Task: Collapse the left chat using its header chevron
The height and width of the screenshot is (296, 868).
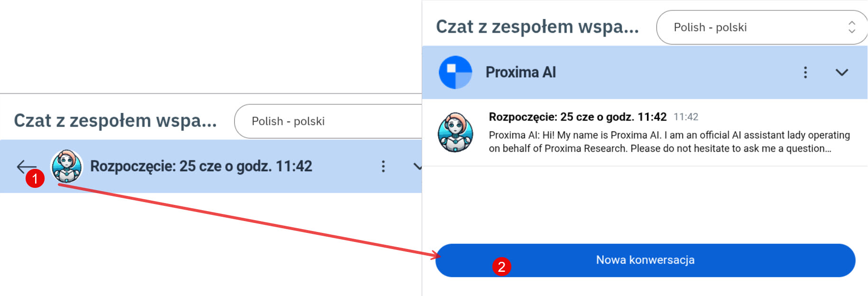Action: pyautogui.click(x=417, y=166)
